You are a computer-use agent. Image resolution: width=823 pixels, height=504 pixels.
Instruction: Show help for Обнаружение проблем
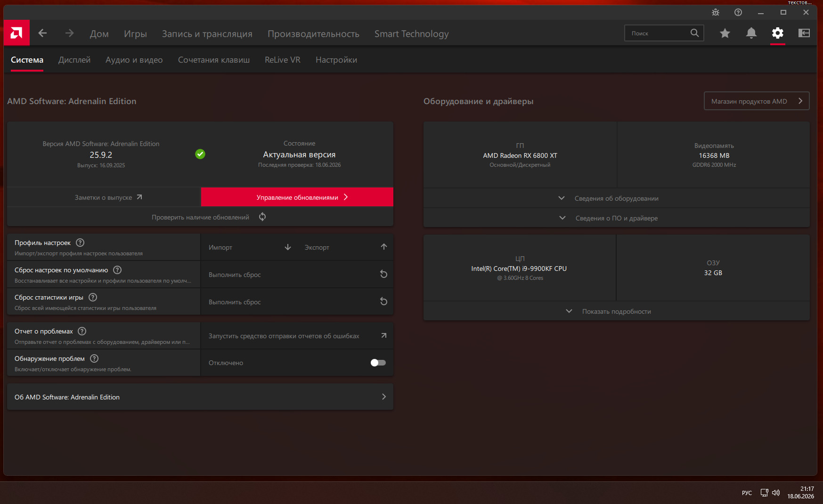[x=94, y=358]
